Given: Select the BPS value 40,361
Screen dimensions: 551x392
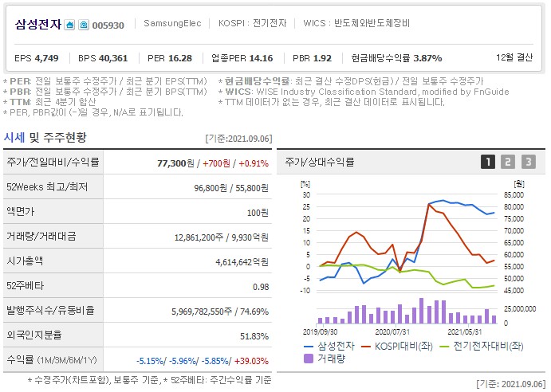Looking at the screenshot, I should (113, 58).
